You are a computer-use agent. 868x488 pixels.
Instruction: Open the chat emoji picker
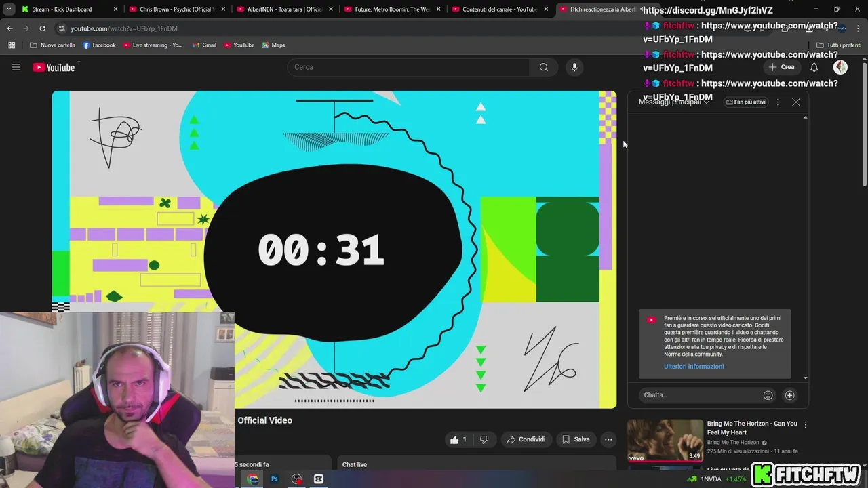click(x=768, y=395)
